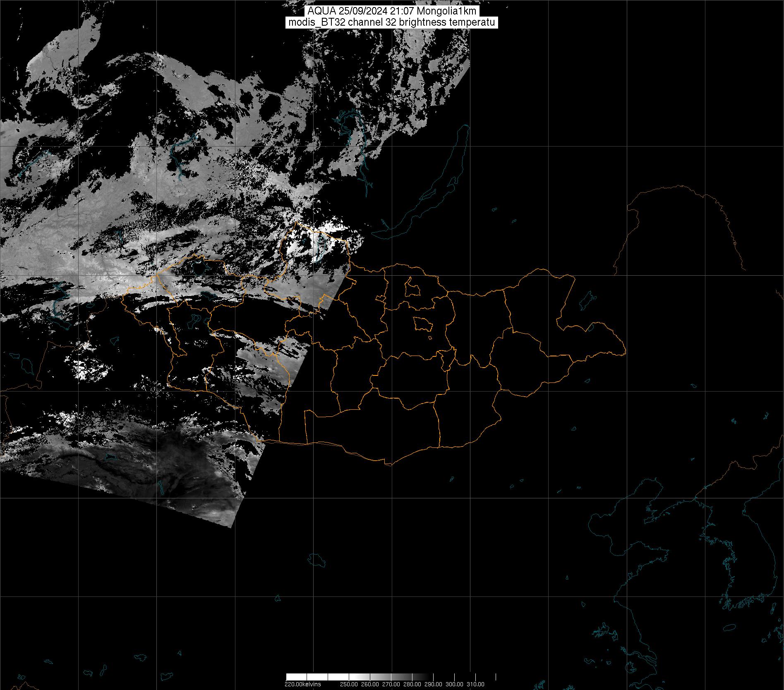Viewport: 784px width, 690px height.
Task: Click the gray gradient section of the colorbar
Action: pos(397,678)
